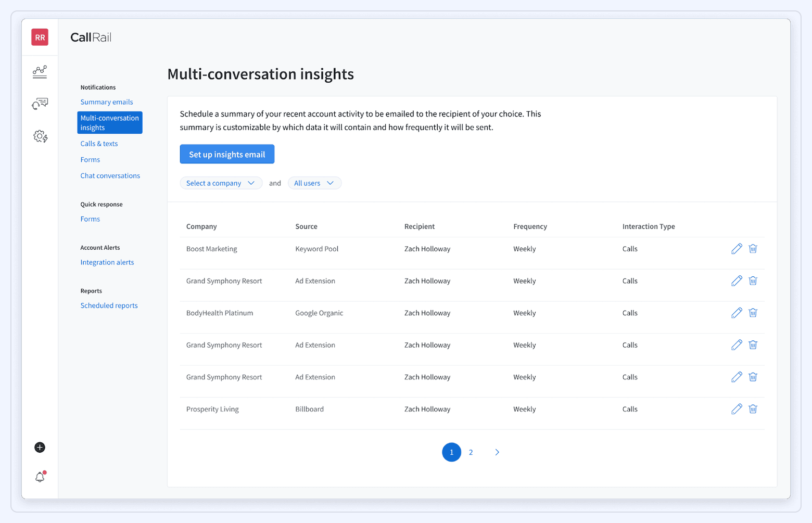Edit the BodyHealth Platinum insights entry
This screenshot has height=523, width=812.
point(737,313)
